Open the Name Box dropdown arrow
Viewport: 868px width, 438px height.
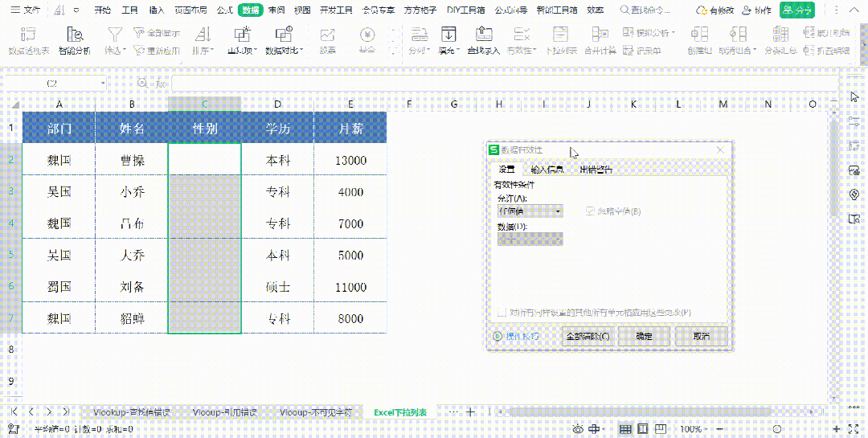click(x=103, y=83)
